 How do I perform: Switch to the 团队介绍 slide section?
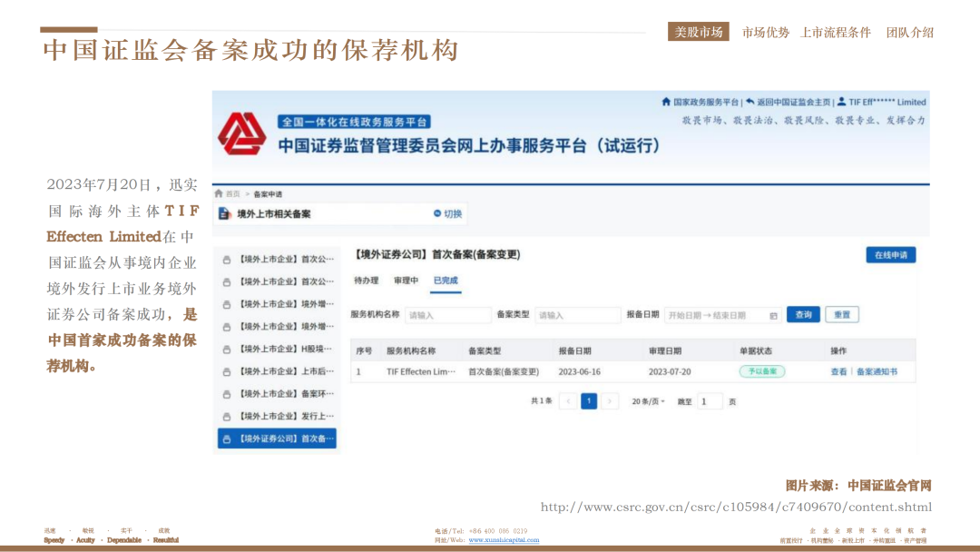[x=910, y=33]
